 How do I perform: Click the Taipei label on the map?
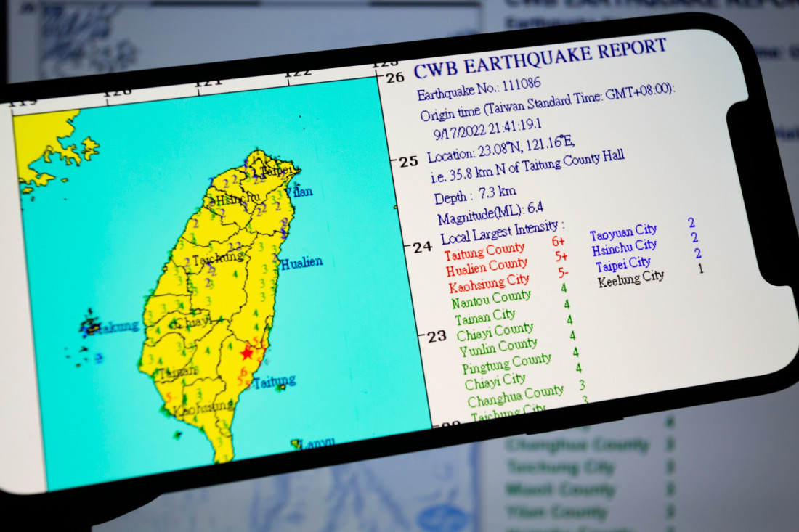[x=277, y=171]
